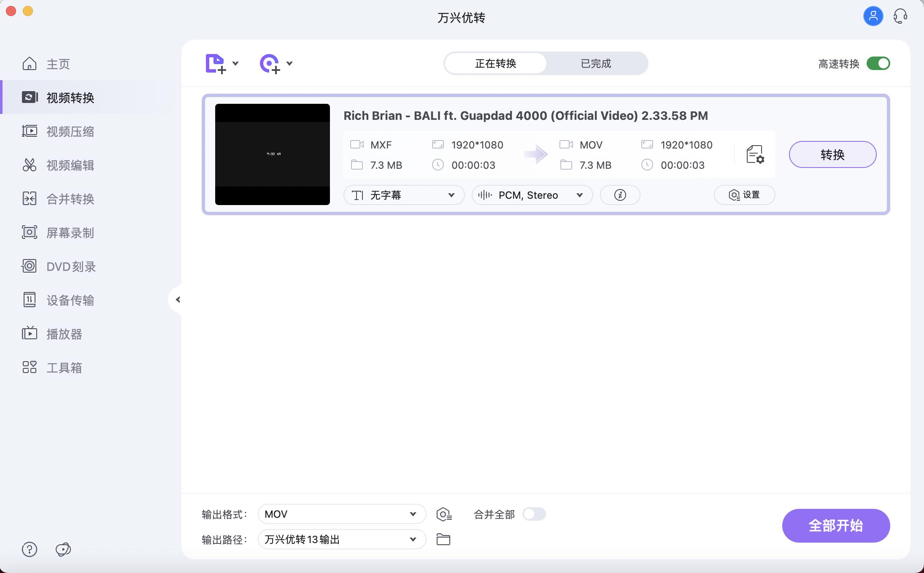Click the add file icon on the toolbar

click(216, 63)
